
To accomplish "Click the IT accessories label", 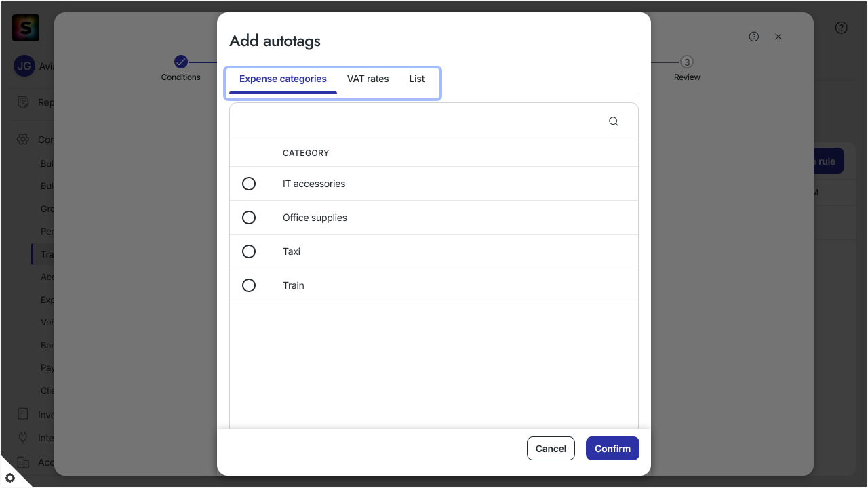I will (314, 184).
